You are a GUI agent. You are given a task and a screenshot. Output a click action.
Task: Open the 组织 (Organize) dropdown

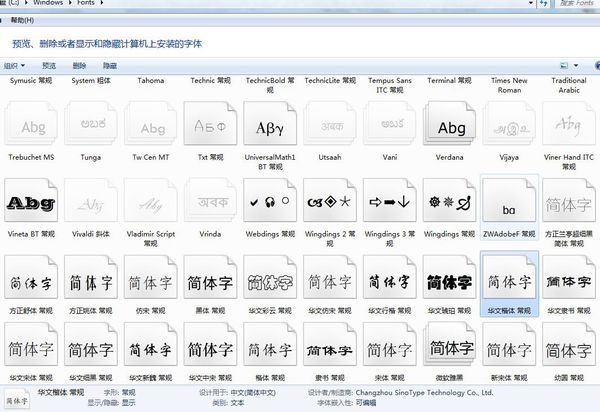[x=15, y=66]
